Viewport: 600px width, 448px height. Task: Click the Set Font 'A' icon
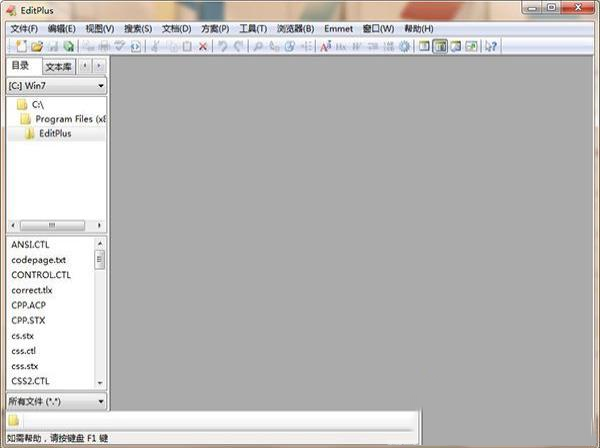pyautogui.click(x=325, y=46)
